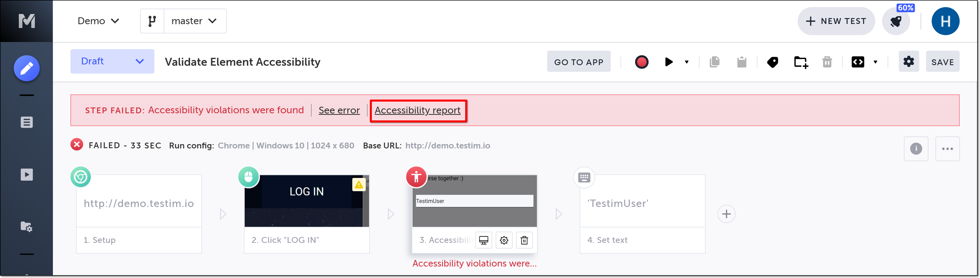Open the run options dropdown arrow
The width and height of the screenshot is (980, 278).
(687, 62)
